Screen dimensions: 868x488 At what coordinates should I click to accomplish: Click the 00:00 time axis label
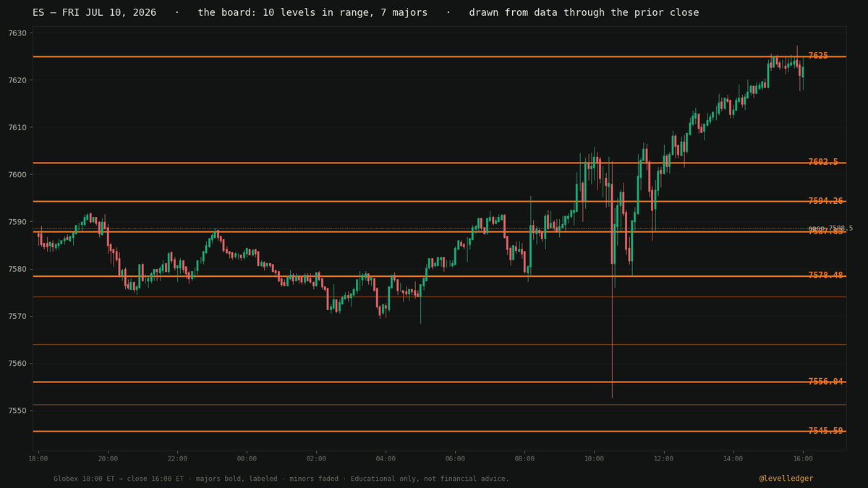click(x=247, y=458)
